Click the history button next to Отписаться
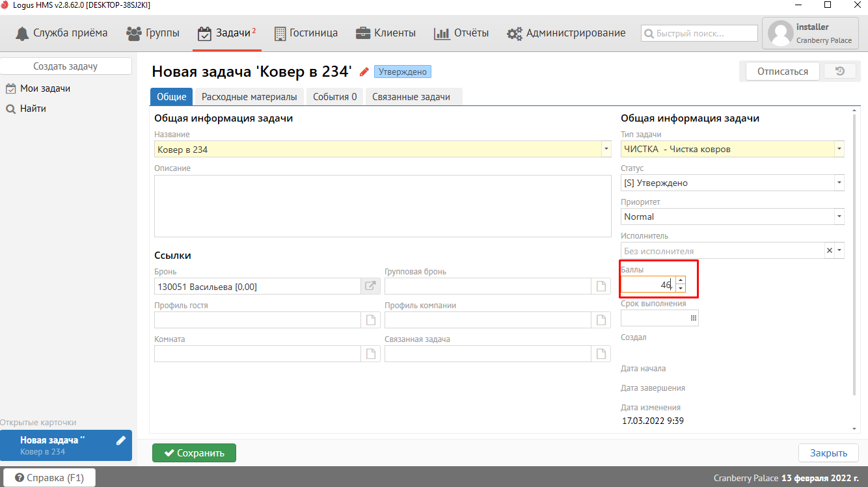Image resolution: width=868 pixels, height=487 pixels. [x=840, y=71]
